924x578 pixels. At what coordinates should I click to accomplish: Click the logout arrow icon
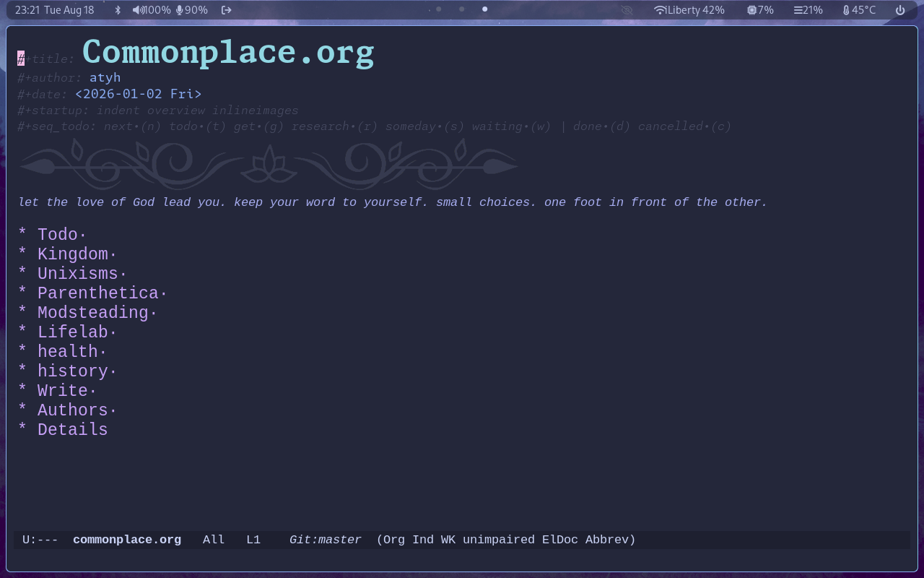[227, 10]
